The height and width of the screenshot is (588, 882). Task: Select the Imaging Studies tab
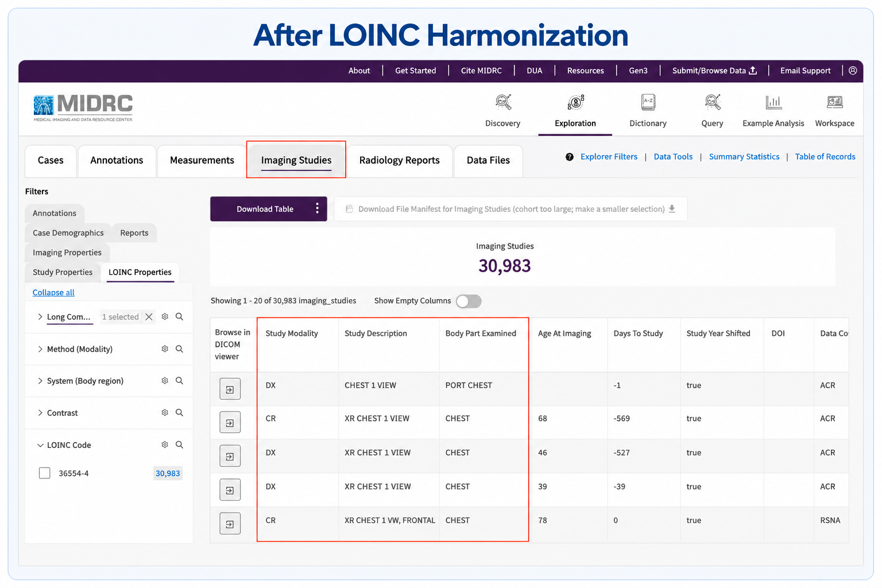(296, 161)
